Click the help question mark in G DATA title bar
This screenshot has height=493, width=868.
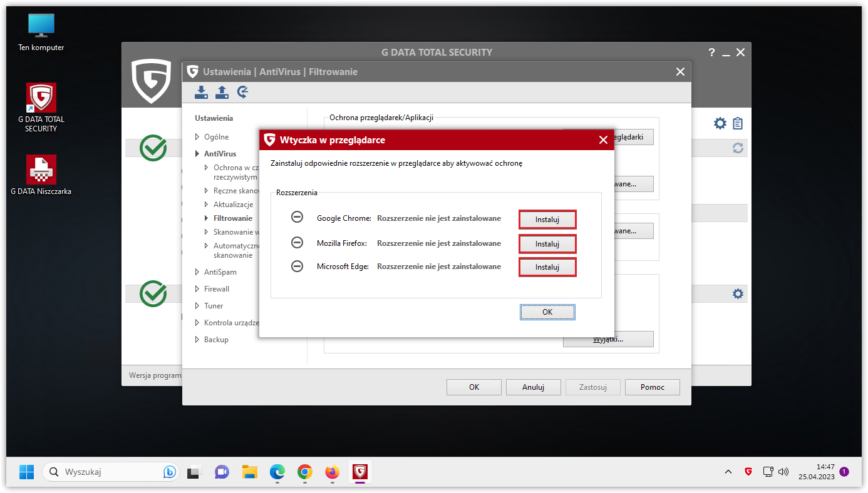click(711, 53)
